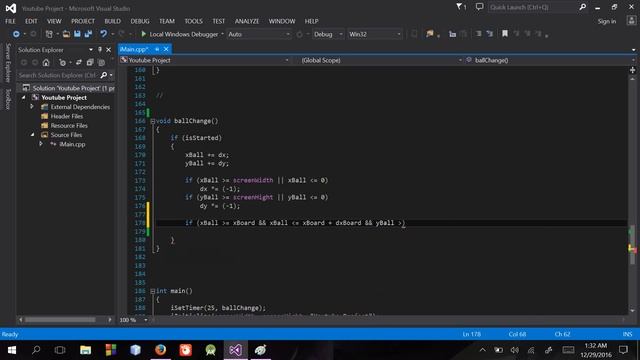Collapse the Youtube Project tree node
The width and height of the screenshot is (640, 360).
coord(24,98)
